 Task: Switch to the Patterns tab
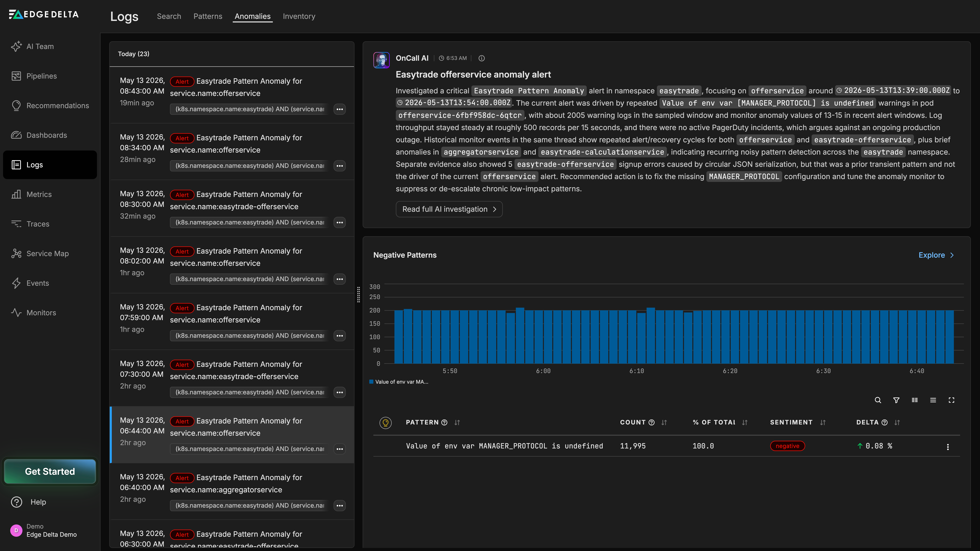(x=208, y=16)
